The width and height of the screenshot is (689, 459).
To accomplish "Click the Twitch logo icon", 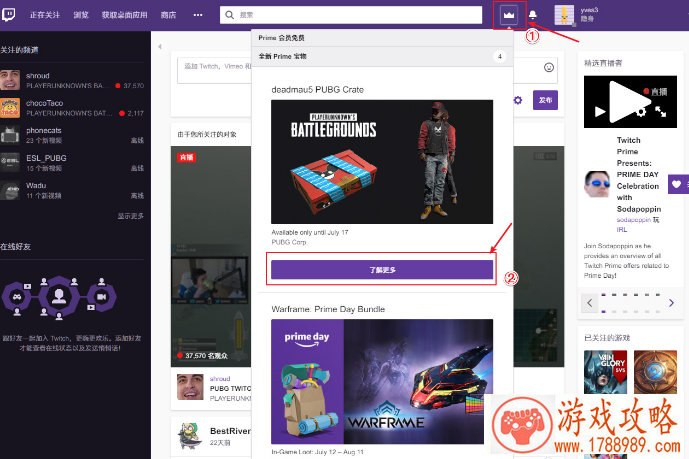I will (x=11, y=15).
